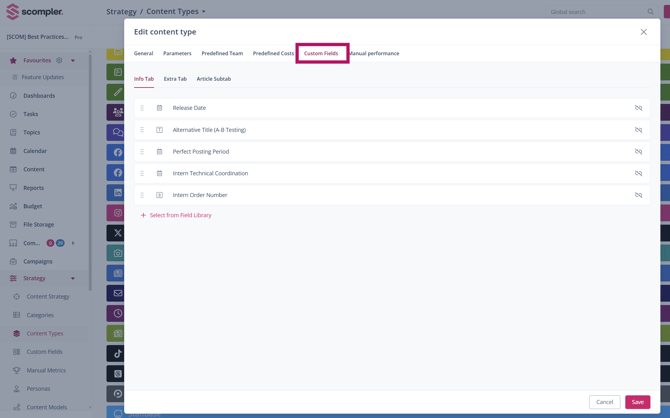Screen dimensions: 670x418
Task: Unlink the Alternative Title (A-B Testing) field
Action: point(638,130)
